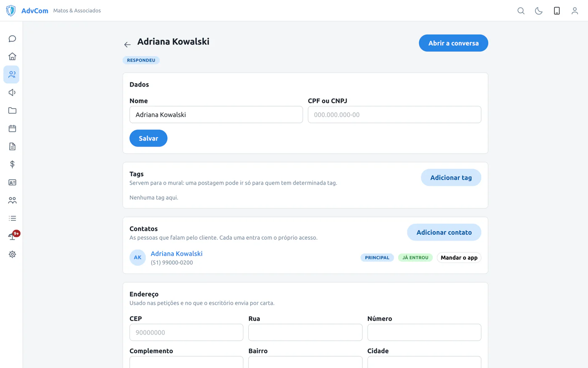Save with the Salvar button
This screenshot has width=588, height=368.
coord(148,138)
